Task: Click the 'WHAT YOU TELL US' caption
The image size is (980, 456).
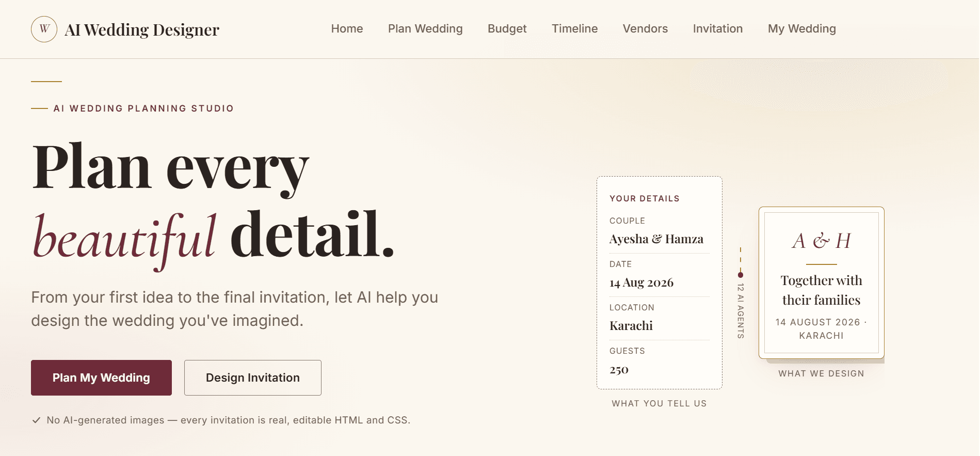Action: click(660, 403)
